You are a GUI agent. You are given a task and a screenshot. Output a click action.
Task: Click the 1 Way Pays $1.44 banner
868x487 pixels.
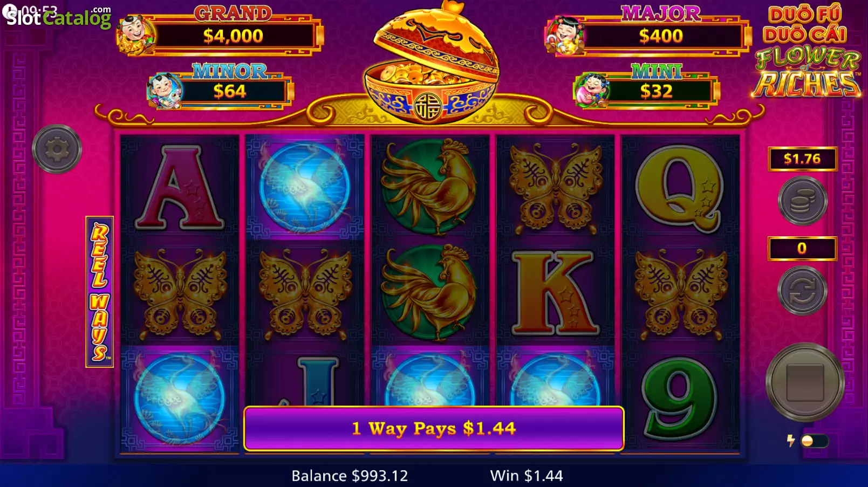[x=434, y=428]
